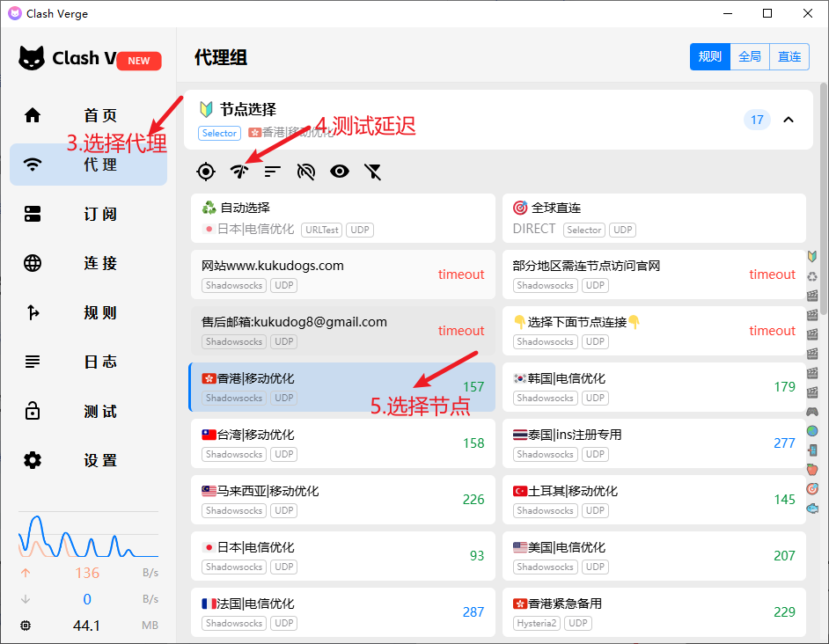Select the 部分地区需连节点访问官网 node
The width and height of the screenshot is (829, 644).
(x=654, y=274)
